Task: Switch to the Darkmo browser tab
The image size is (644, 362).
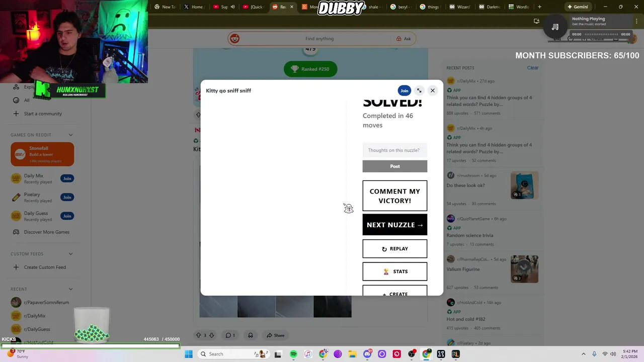Action: tap(489, 7)
